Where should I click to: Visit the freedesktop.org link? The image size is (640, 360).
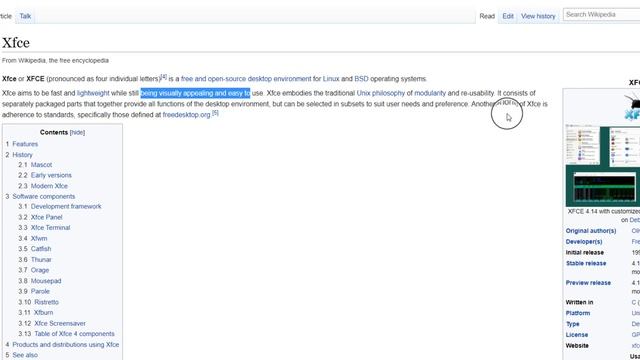coord(187,115)
